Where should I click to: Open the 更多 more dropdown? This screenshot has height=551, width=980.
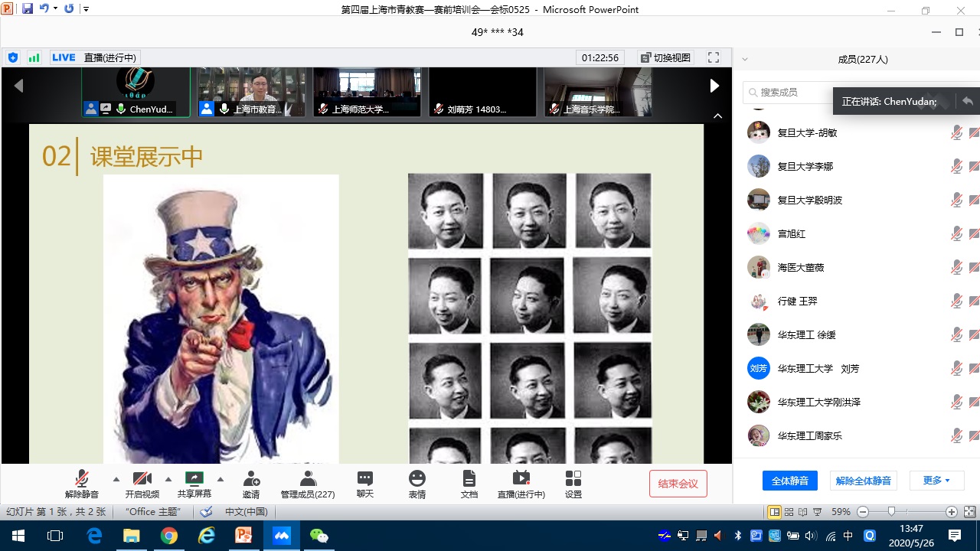click(936, 481)
